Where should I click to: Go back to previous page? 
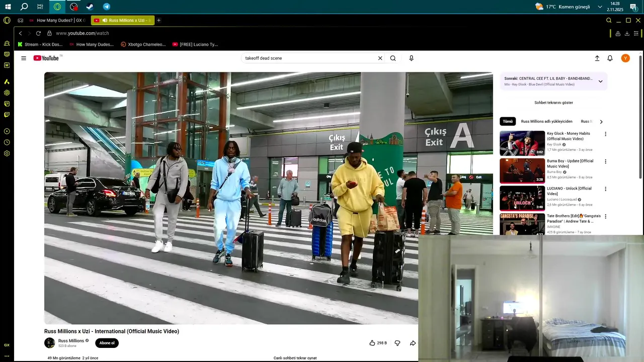coord(20,33)
